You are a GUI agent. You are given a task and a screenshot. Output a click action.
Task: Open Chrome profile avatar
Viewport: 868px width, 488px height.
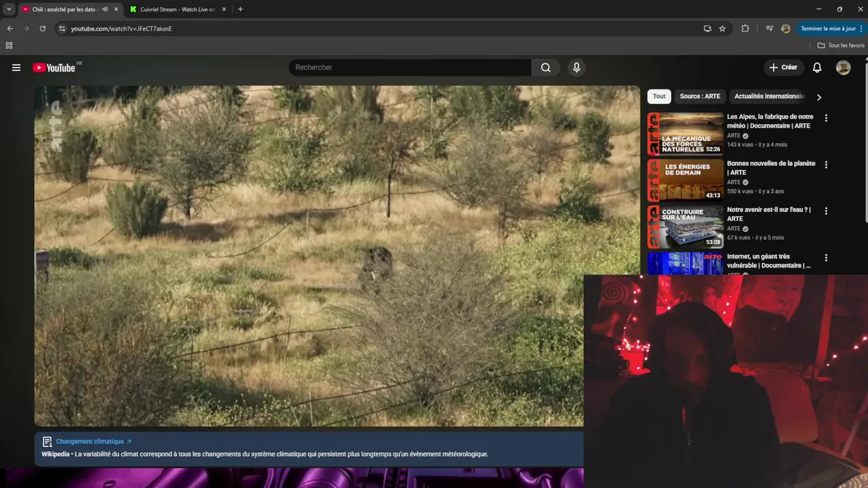tap(785, 28)
